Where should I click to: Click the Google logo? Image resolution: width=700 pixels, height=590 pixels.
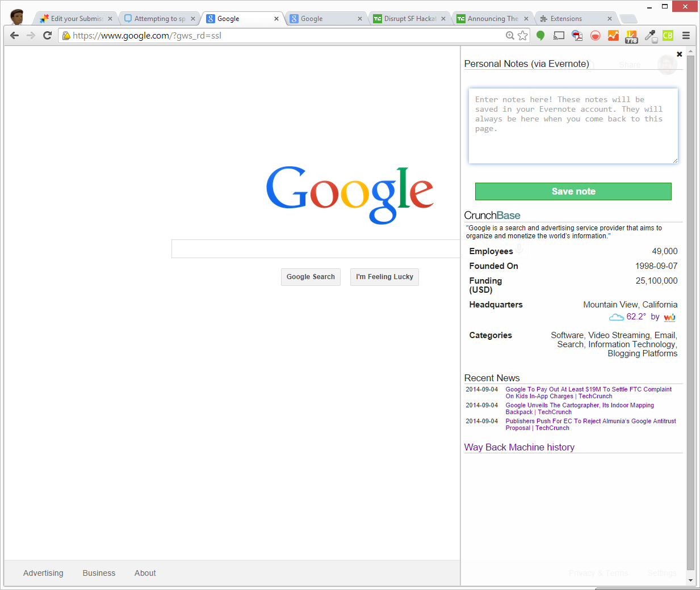pos(350,195)
